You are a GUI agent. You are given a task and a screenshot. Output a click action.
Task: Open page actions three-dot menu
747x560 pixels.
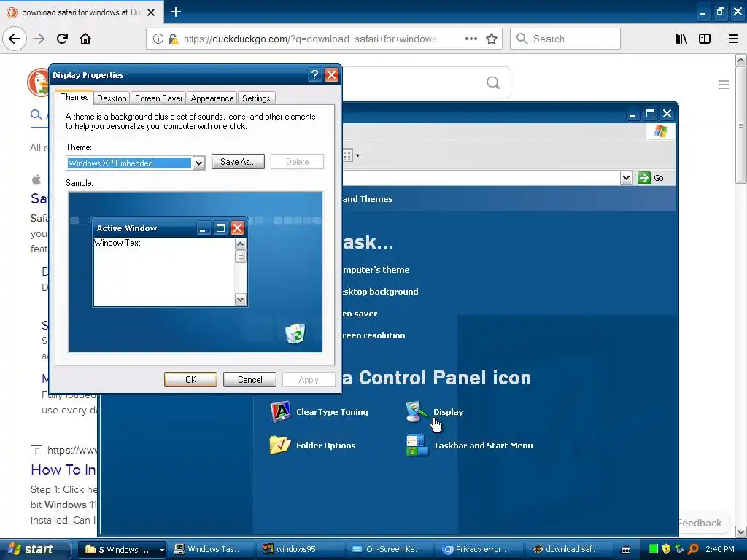(471, 39)
